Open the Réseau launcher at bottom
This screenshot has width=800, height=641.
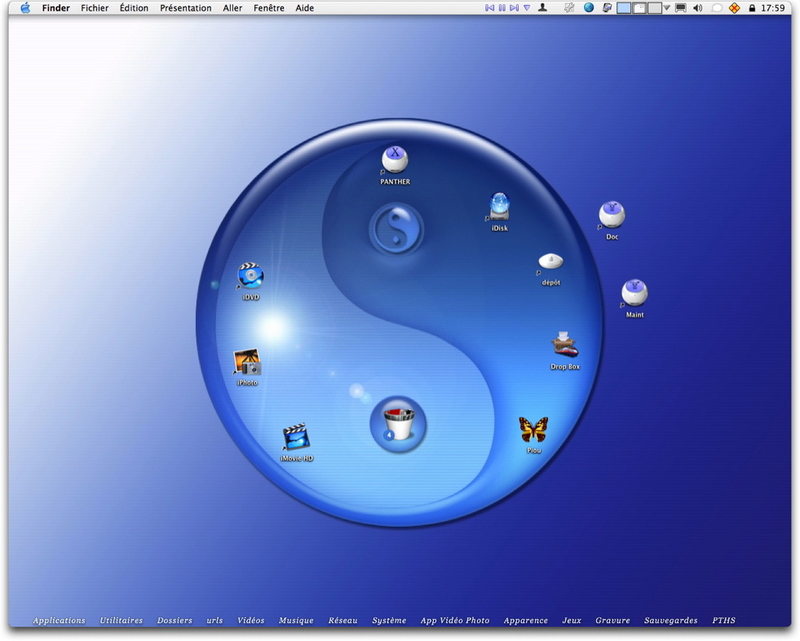coord(342,621)
